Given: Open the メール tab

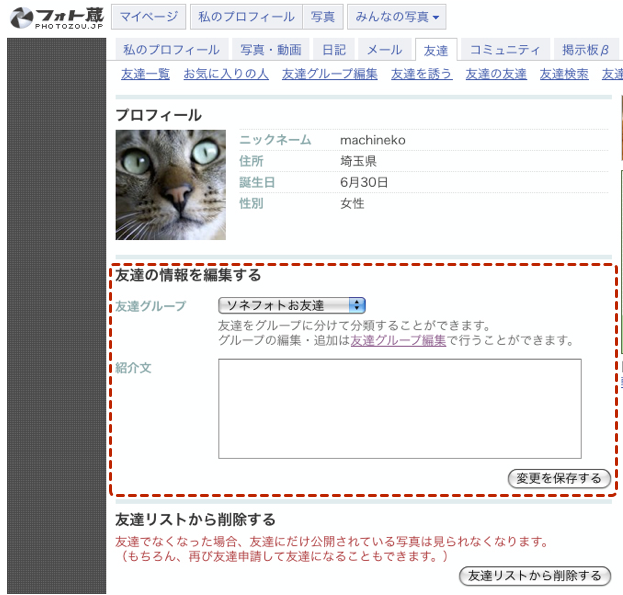Looking at the screenshot, I should coord(384,50).
